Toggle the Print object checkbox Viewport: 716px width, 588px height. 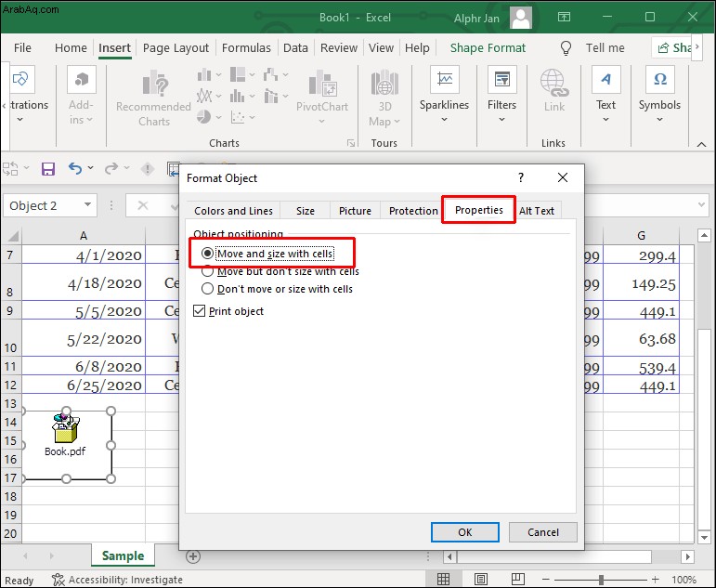pyautogui.click(x=199, y=311)
